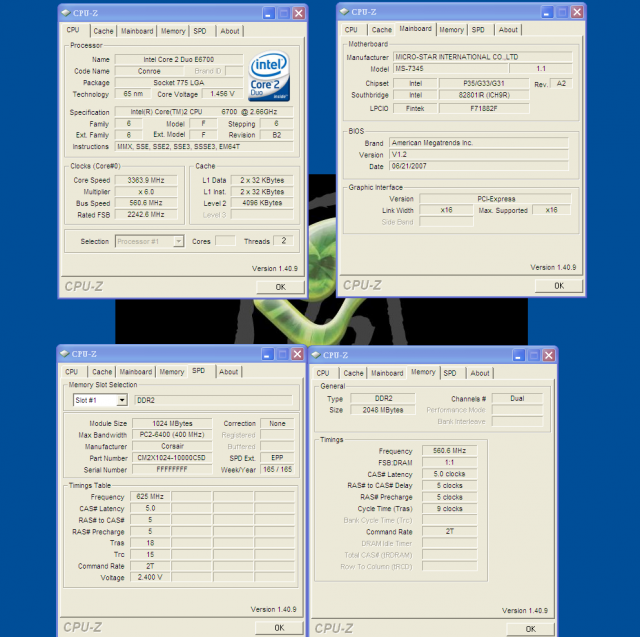Open About tab in SPD window
The height and width of the screenshot is (637, 640).
[x=229, y=372]
